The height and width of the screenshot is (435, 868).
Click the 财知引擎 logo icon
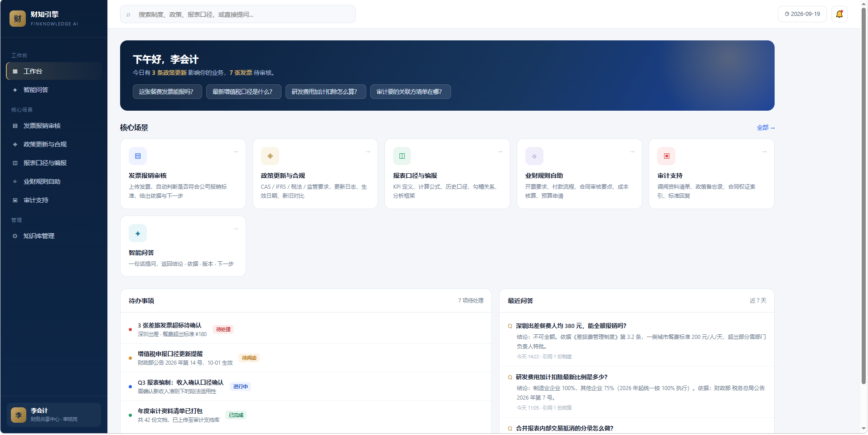coord(18,19)
